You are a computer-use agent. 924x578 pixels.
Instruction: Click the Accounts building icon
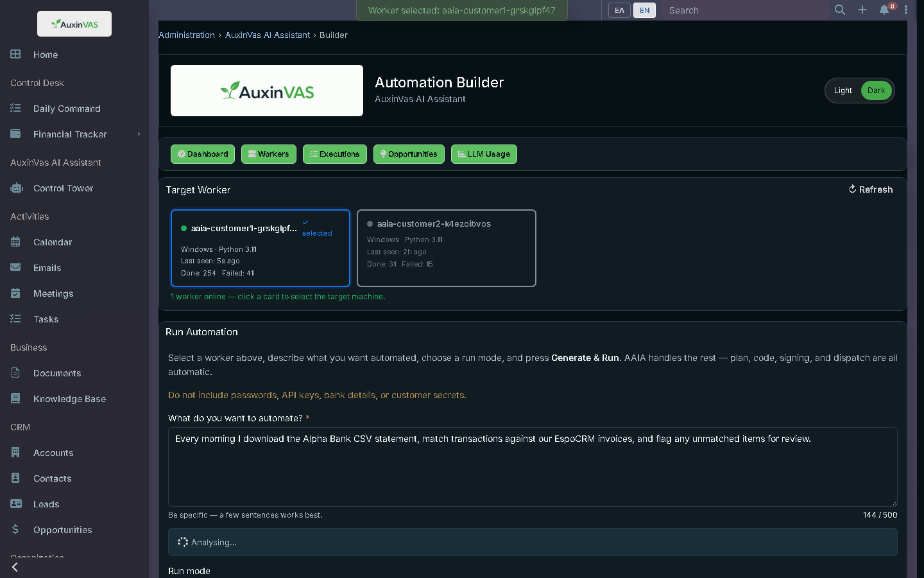(15, 453)
